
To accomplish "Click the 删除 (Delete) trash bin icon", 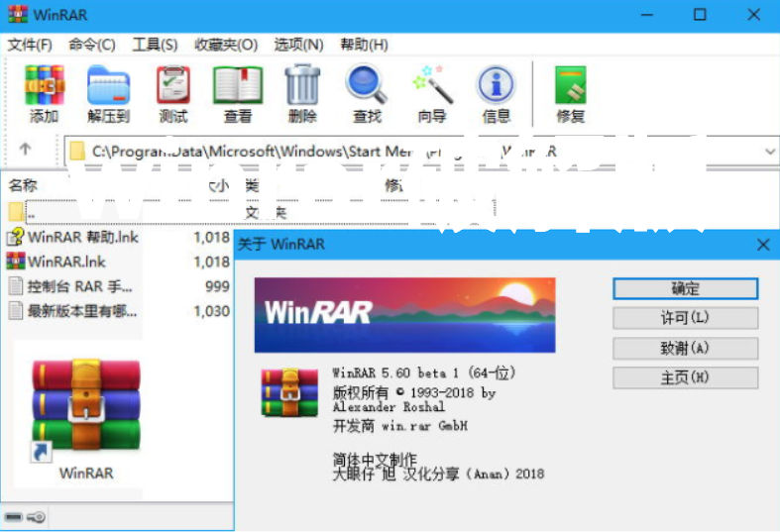I will coord(302,84).
